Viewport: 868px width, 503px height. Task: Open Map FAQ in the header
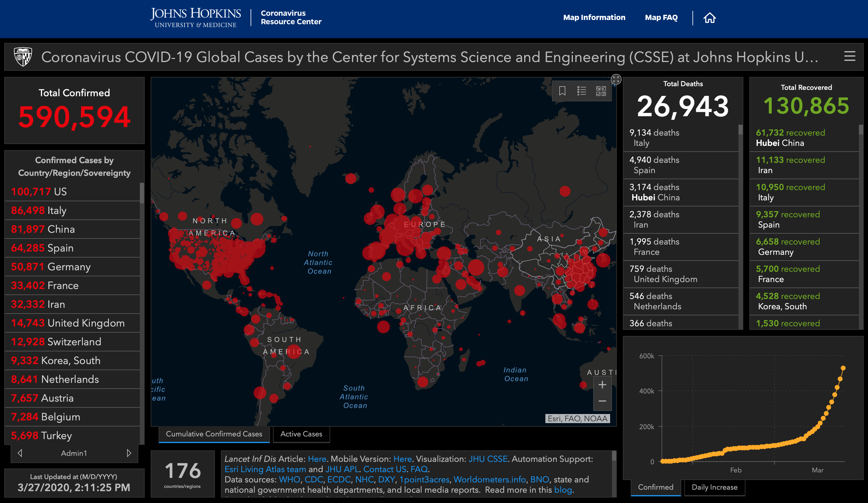point(661,18)
